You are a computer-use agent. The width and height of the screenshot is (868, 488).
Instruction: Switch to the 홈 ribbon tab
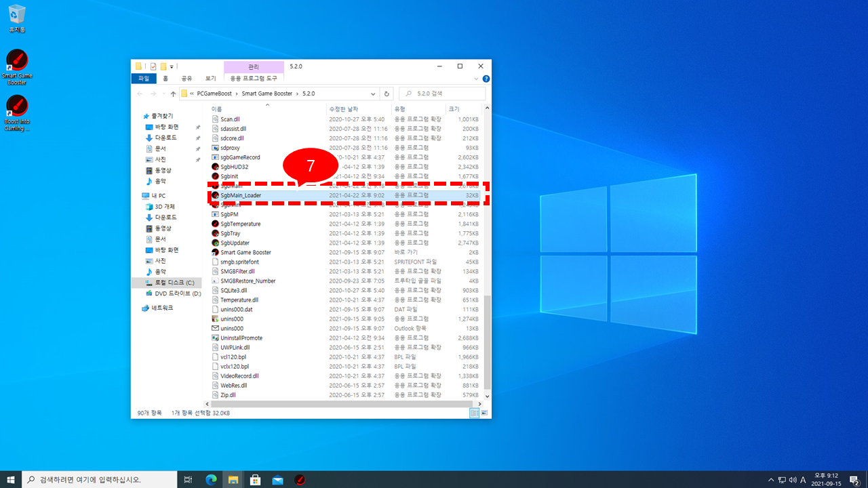165,79
